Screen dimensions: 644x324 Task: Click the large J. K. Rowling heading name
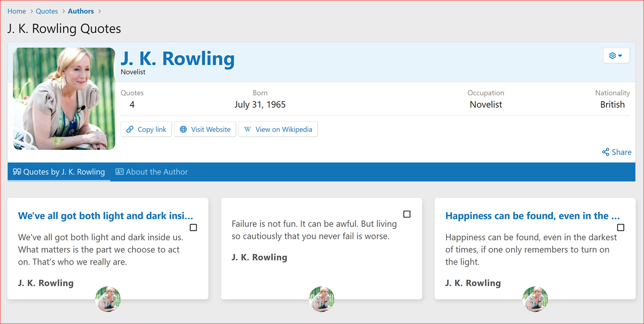click(x=178, y=58)
